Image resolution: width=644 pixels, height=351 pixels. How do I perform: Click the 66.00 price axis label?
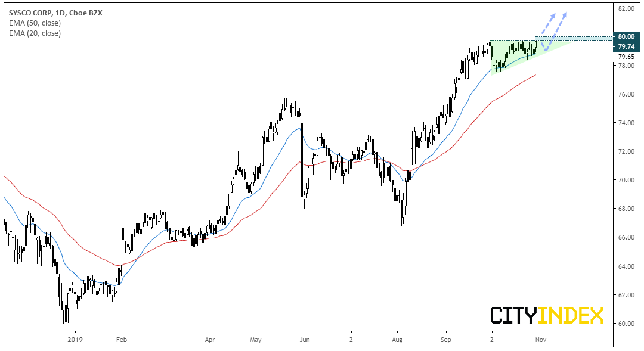pos(626,237)
